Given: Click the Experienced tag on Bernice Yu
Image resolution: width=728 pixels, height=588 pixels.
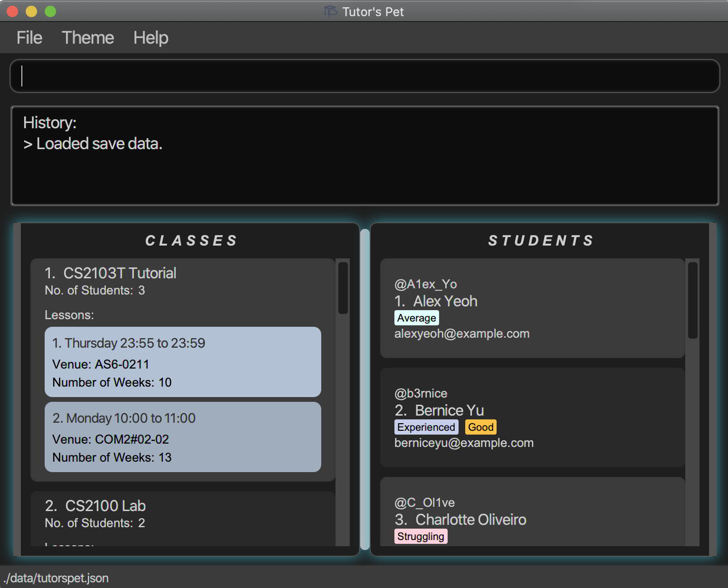Looking at the screenshot, I should pos(426,427).
